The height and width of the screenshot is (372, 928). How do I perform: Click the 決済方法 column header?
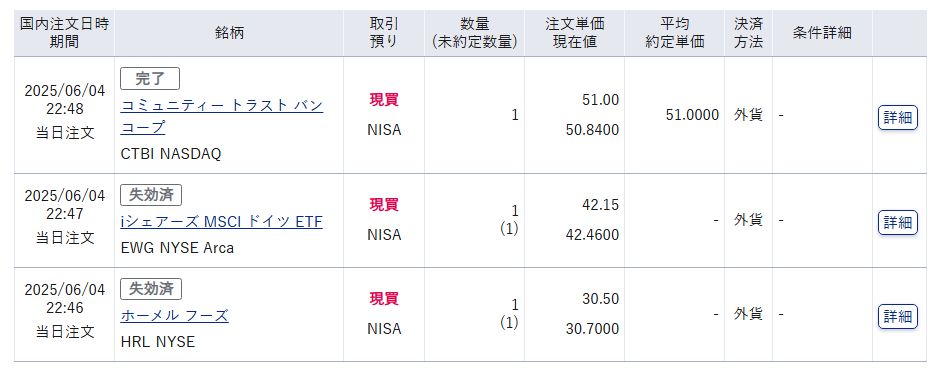coord(749,33)
